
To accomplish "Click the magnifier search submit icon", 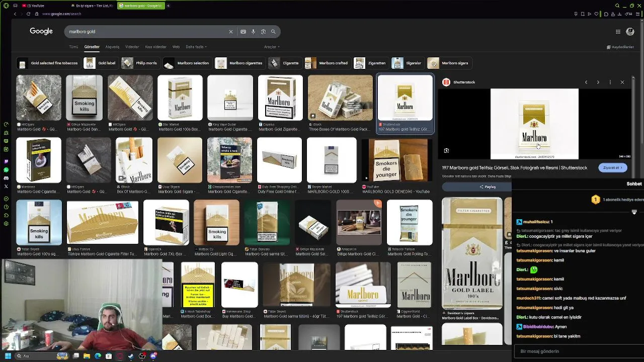I will 273,32.
